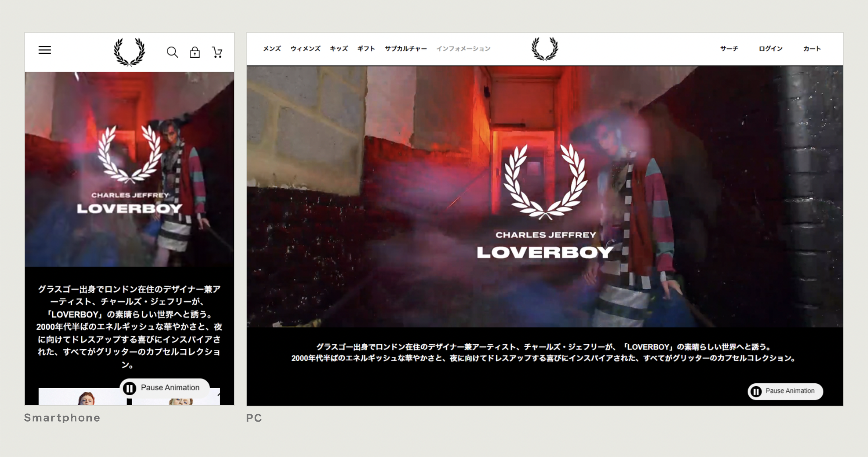This screenshot has height=457, width=868.
Task: Open the インフォメーション menu item
Action: pos(463,49)
